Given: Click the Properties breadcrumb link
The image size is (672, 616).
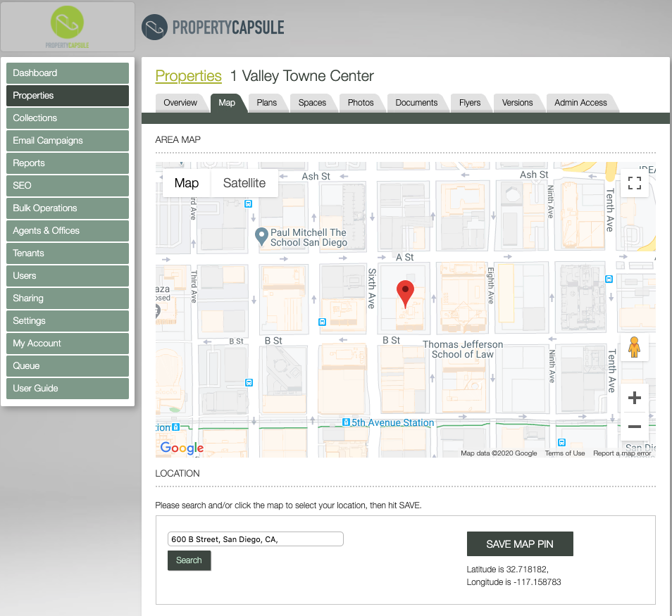Looking at the screenshot, I should [188, 76].
